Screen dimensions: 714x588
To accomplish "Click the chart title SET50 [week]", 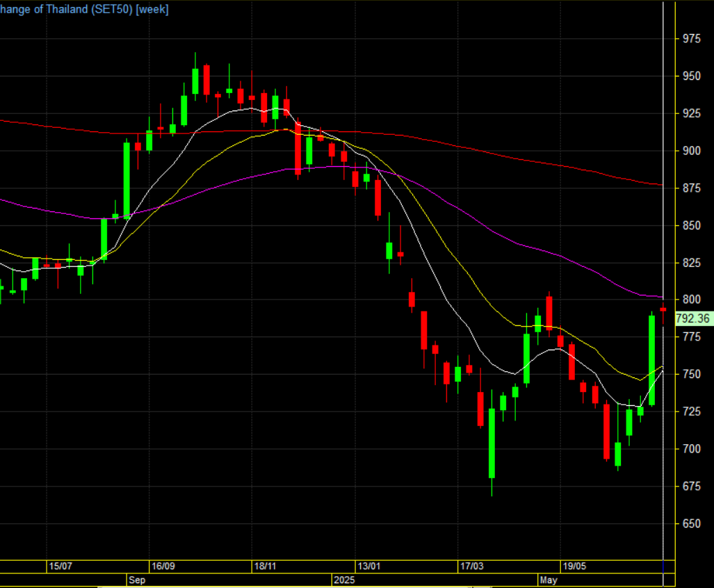I will [84, 9].
